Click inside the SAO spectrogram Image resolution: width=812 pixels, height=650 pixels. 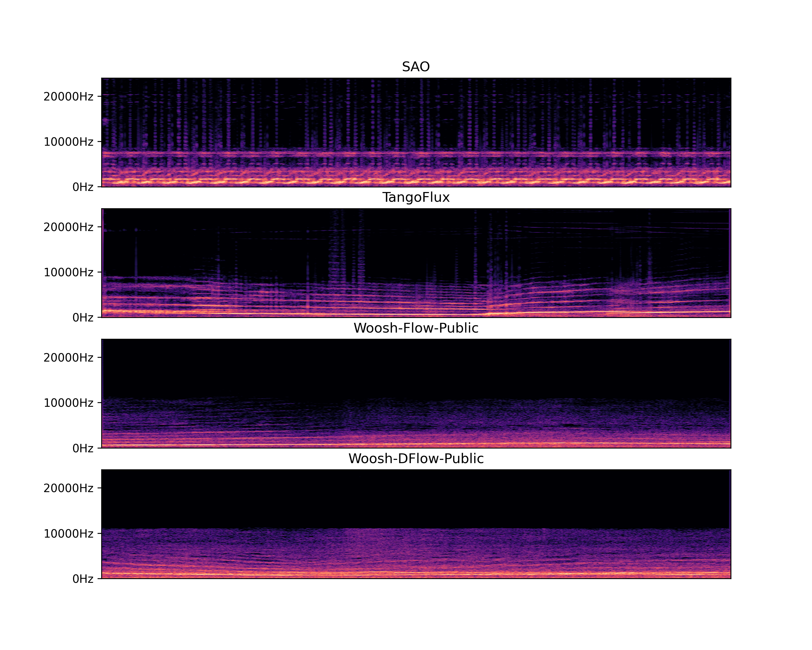click(416, 132)
